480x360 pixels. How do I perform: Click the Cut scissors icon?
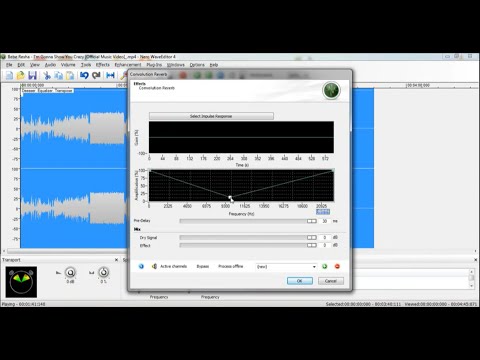[47, 76]
